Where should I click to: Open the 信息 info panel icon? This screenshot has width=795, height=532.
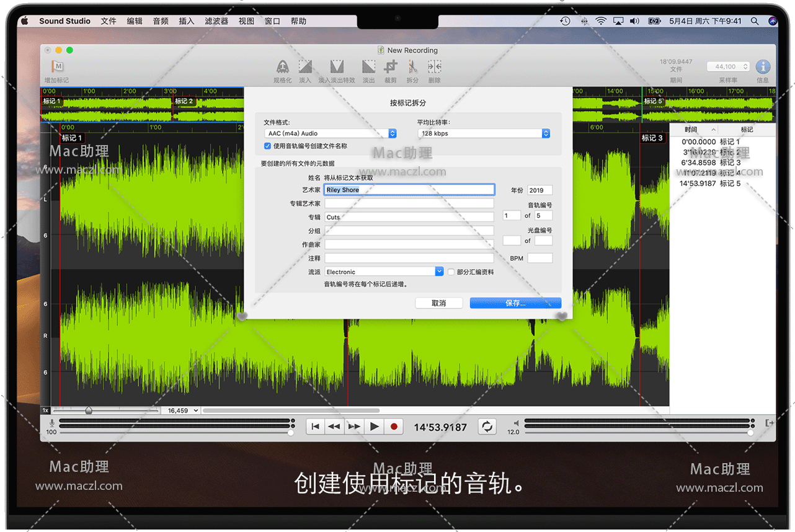pos(763,67)
